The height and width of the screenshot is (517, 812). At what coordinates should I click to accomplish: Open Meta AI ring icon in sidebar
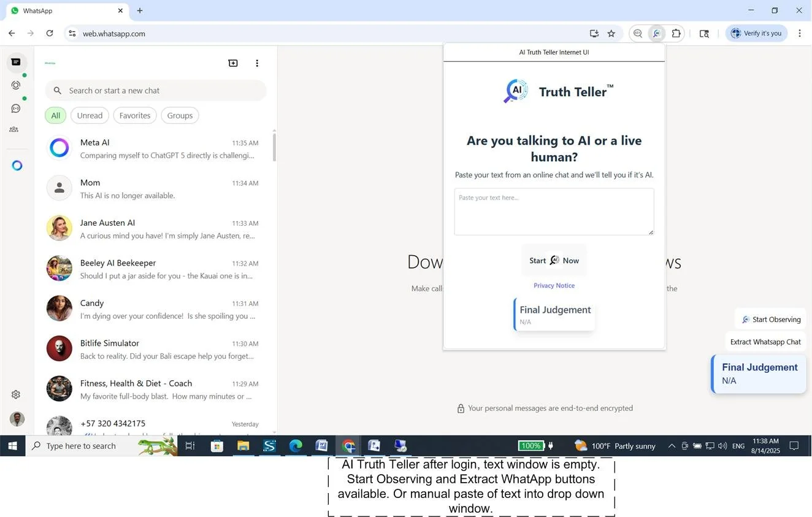17,166
